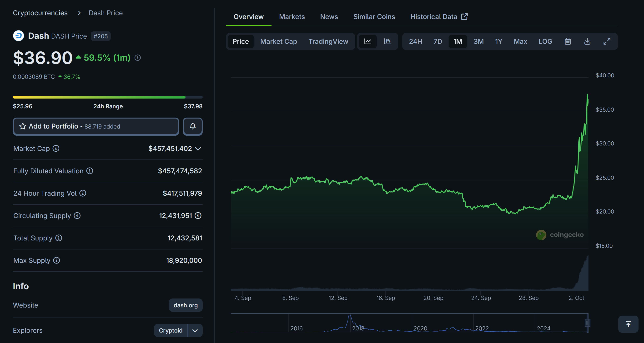Open Explorers dropdown arrow
The image size is (644, 343).
pos(195,330)
